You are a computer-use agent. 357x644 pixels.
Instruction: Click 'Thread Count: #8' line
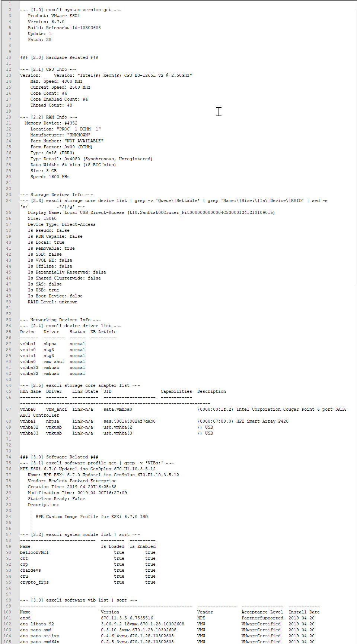(51, 105)
